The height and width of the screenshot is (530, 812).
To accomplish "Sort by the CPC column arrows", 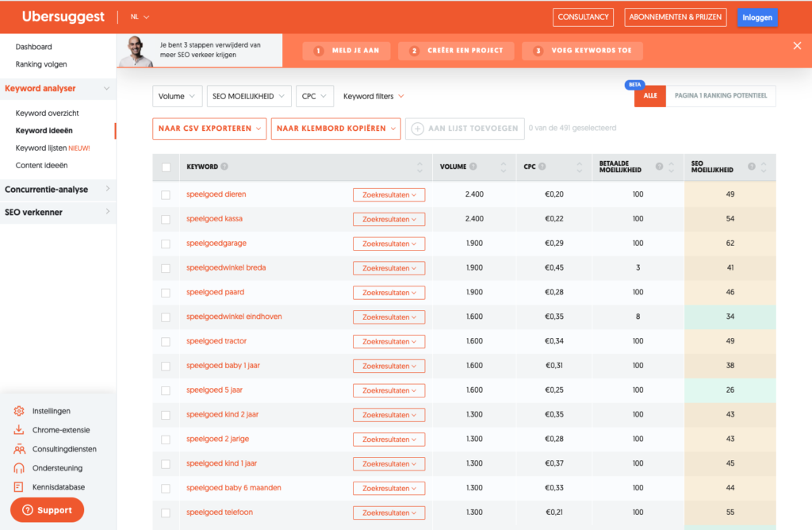I will pos(580,167).
